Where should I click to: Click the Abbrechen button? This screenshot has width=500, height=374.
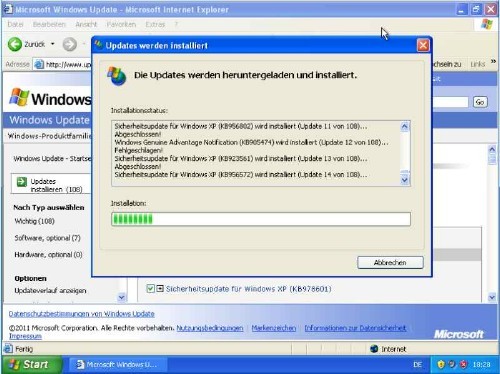click(390, 263)
